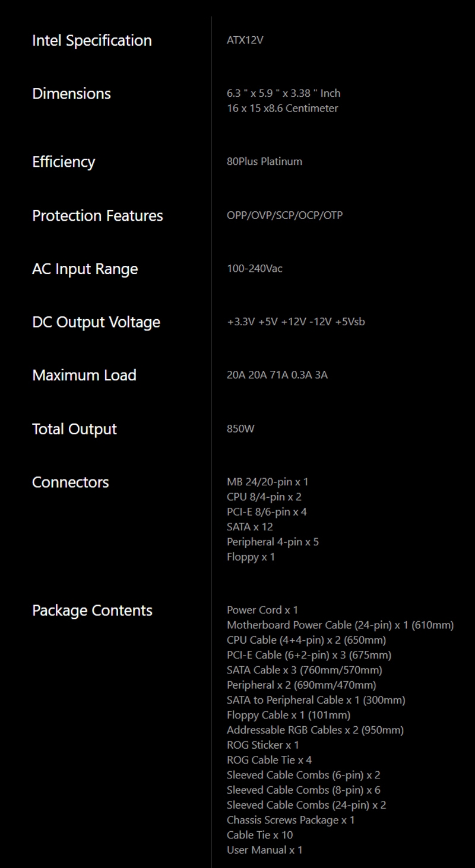Viewport: 475px width, 868px height.
Task: Click the Maximum Load label
Action: [x=84, y=376]
